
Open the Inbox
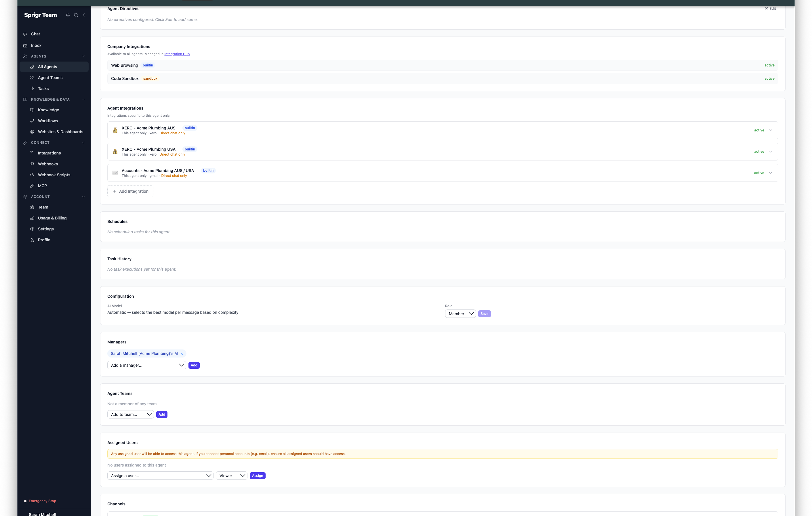tap(36, 45)
